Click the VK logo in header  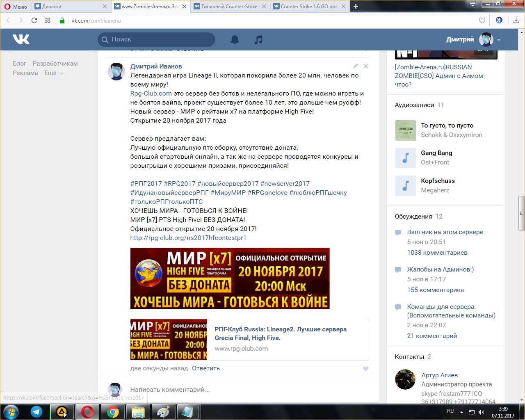click(21, 39)
